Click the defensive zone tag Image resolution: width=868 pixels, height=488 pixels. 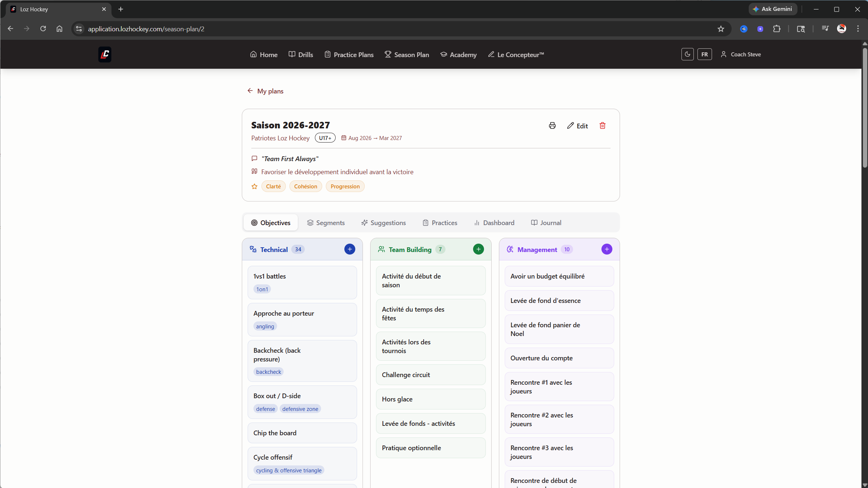coord(300,409)
